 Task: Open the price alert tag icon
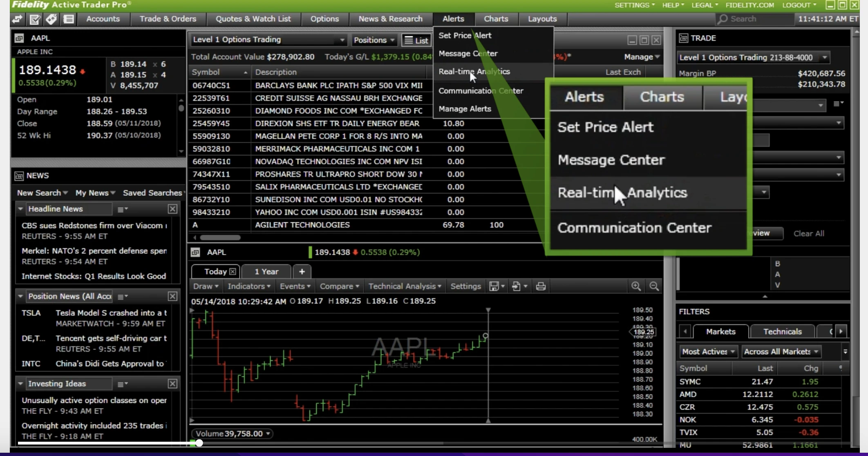click(x=51, y=19)
